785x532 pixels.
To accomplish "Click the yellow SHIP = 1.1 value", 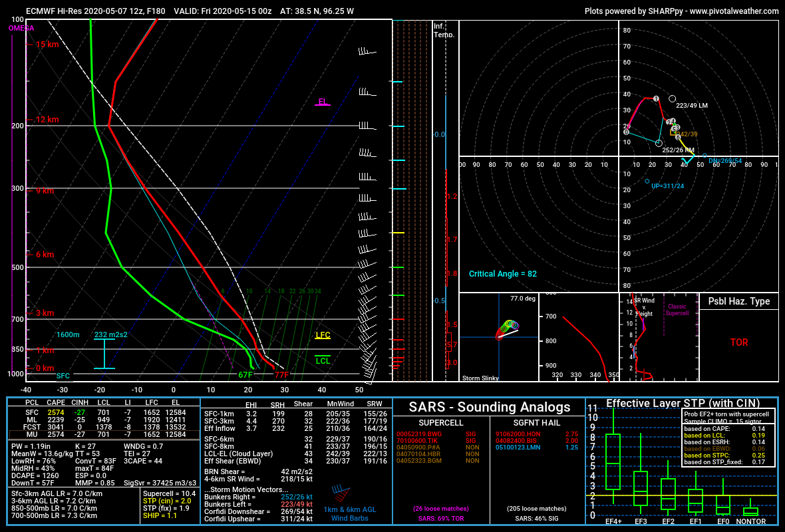I will (160, 516).
